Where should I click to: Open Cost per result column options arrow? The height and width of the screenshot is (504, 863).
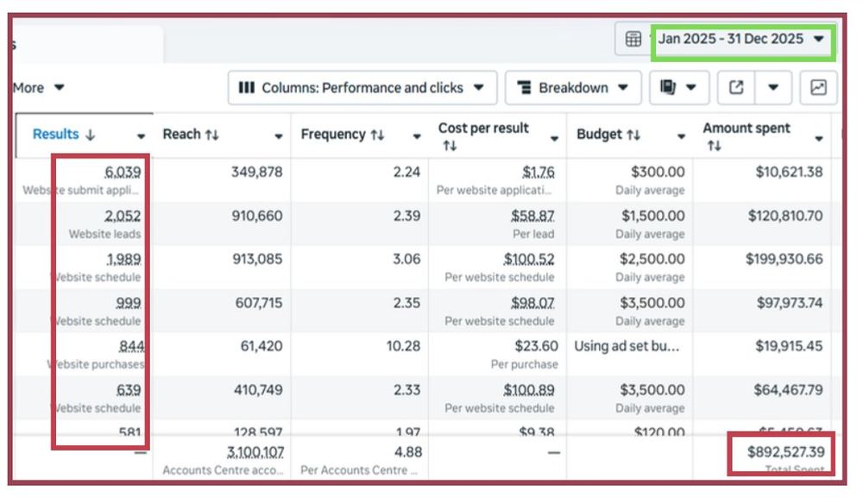pyautogui.click(x=554, y=138)
